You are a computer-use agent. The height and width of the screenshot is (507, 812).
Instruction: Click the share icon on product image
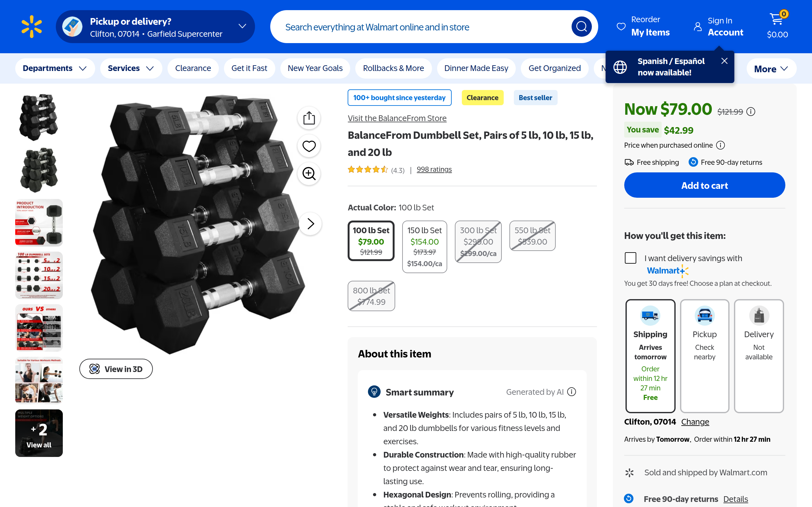tap(309, 118)
